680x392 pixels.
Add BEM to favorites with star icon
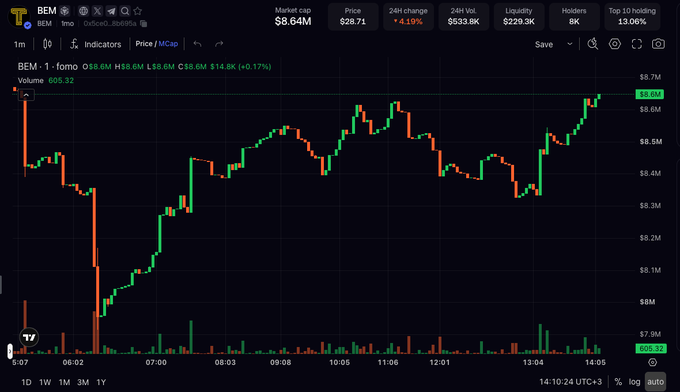click(x=138, y=11)
